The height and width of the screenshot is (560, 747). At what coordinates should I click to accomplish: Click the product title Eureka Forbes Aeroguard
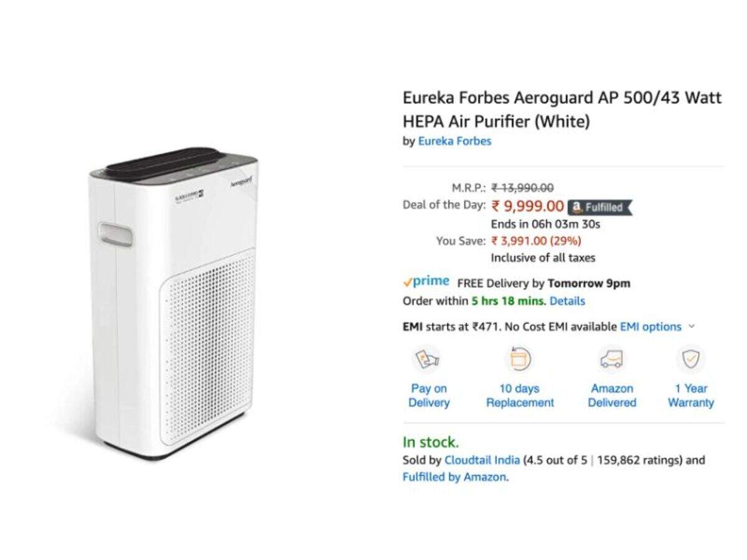562,110
